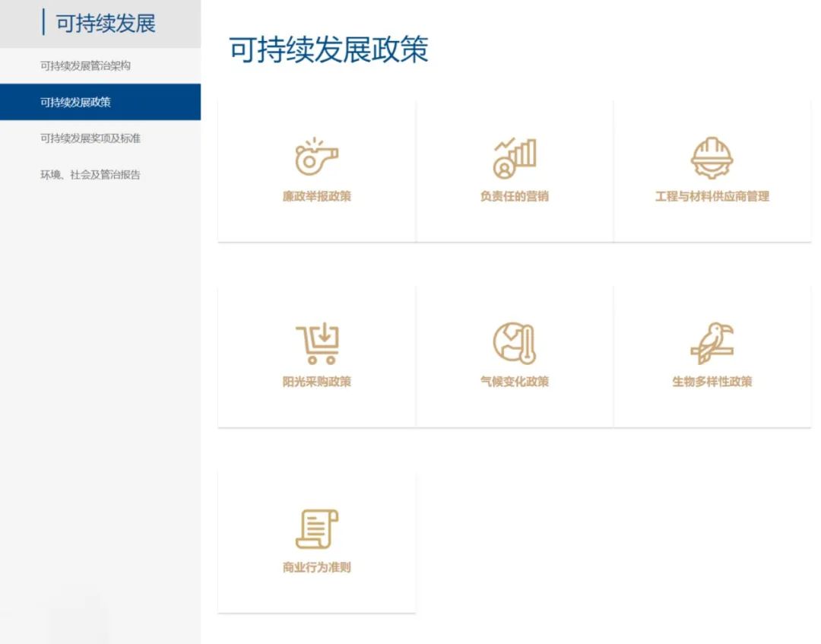821x644 pixels.
Task: Select the highlighted 可持续发展政策 sidebar item
Action: coord(76,102)
